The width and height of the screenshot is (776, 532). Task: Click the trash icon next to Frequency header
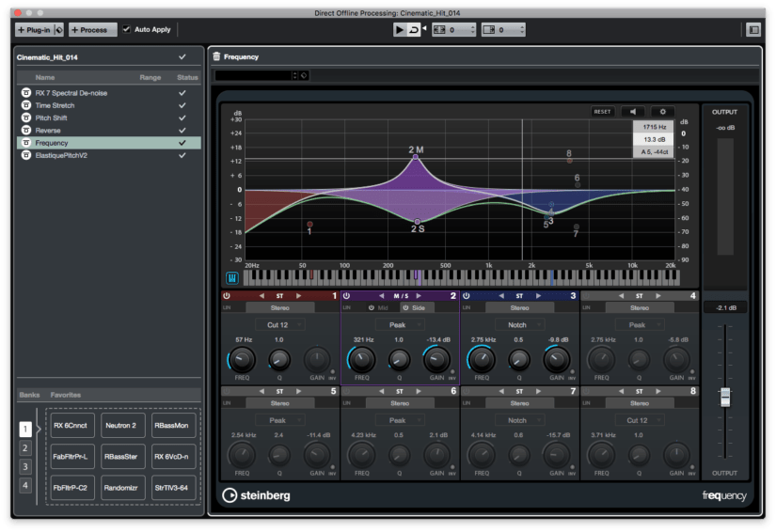pyautogui.click(x=216, y=56)
